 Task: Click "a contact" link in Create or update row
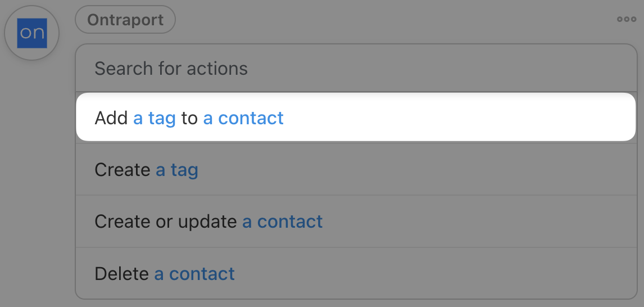coord(283,222)
